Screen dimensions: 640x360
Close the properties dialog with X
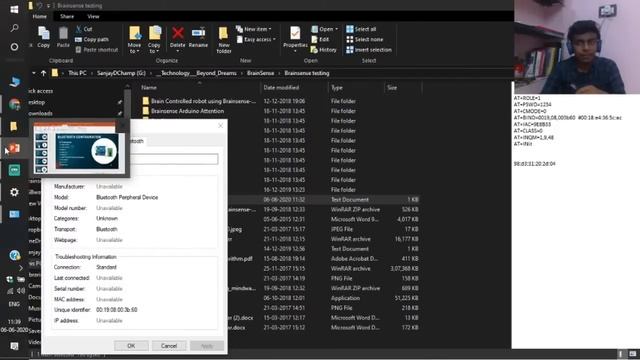click(x=221, y=125)
